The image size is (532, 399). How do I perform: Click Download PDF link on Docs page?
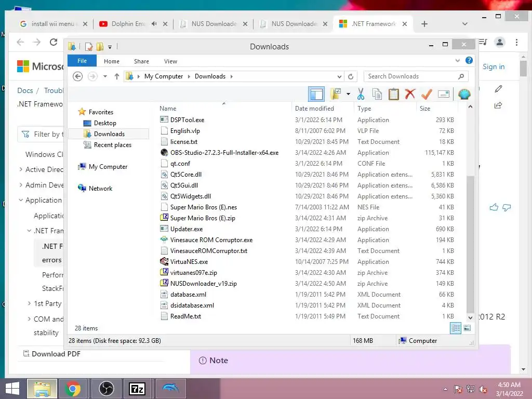56,354
